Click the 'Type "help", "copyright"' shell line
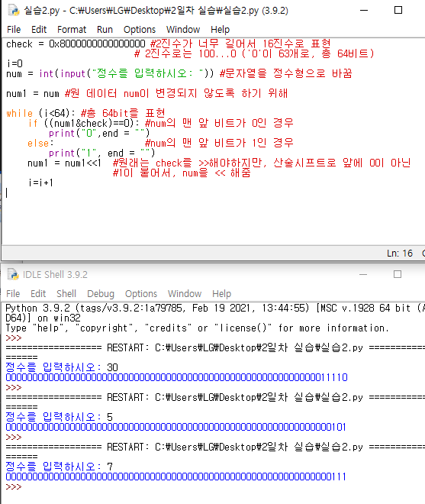The width and height of the screenshot is (425, 504). click(198, 328)
